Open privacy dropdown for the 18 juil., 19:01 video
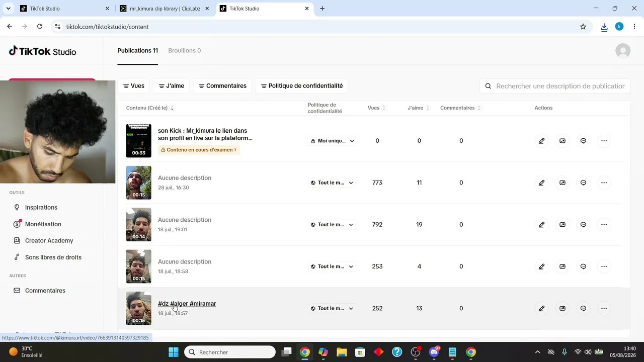644x362 pixels. pos(332,225)
